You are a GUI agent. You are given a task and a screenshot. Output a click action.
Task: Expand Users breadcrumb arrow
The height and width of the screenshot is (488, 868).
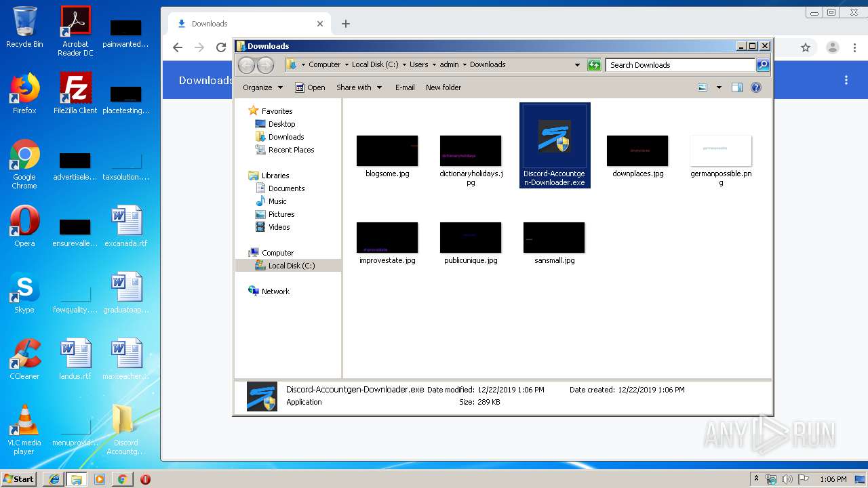(434, 65)
